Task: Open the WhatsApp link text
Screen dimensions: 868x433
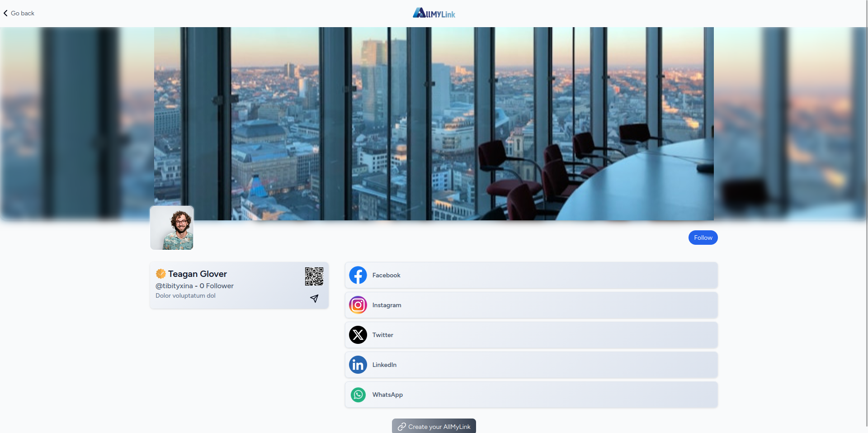Action: tap(387, 395)
